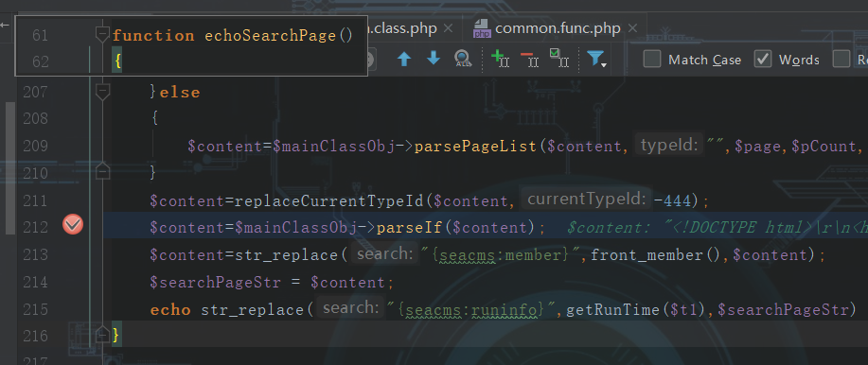Unselect occurrence red minus icon
868x365 pixels.
pos(530,59)
